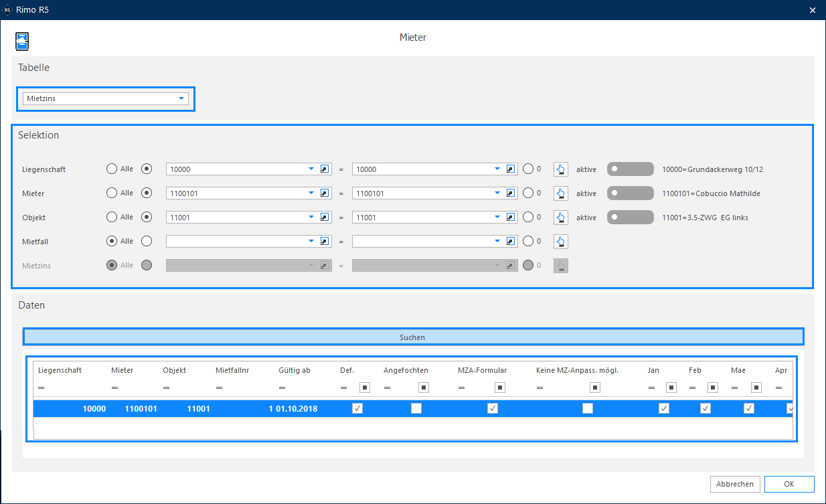Select the Alle radio button for Liegenschaft
Image resolution: width=826 pixels, height=504 pixels.
[112, 169]
